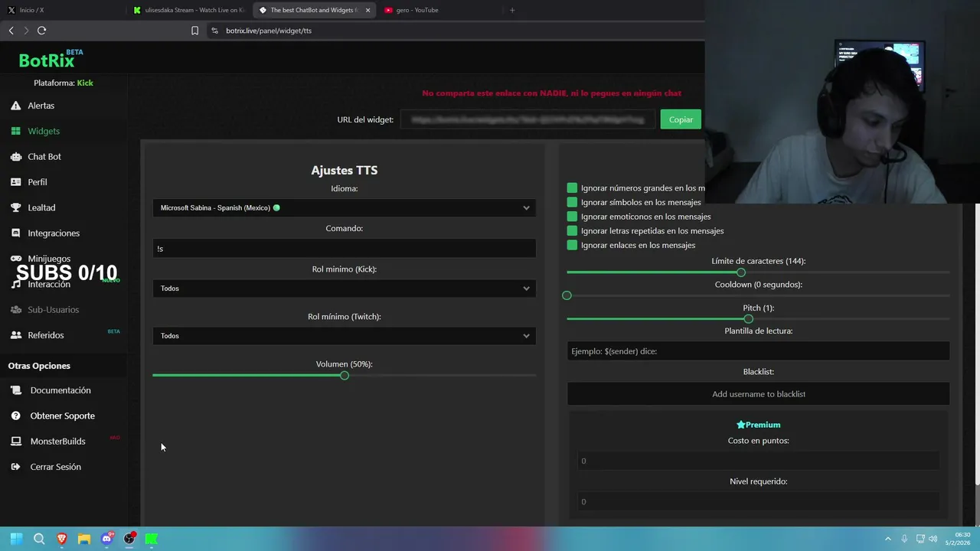
Task: Toggle Ignorar números grandes checkbox
Action: click(x=572, y=187)
